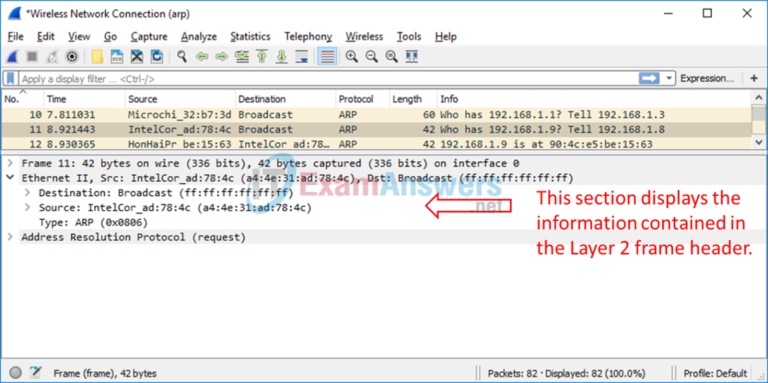This screenshot has height=383, width=768.
Task: Click the display filter bookmark icon
Action: (x=11, y=78)
